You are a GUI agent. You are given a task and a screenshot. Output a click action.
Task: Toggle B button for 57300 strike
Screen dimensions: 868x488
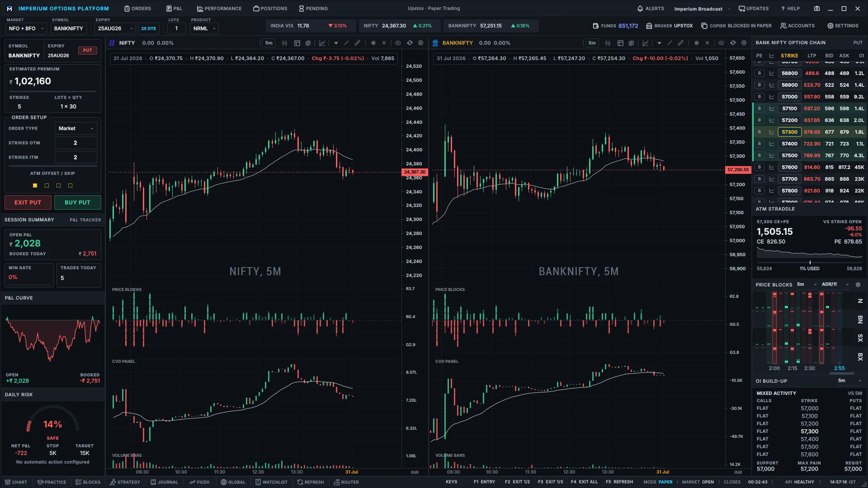pos(759,132)
